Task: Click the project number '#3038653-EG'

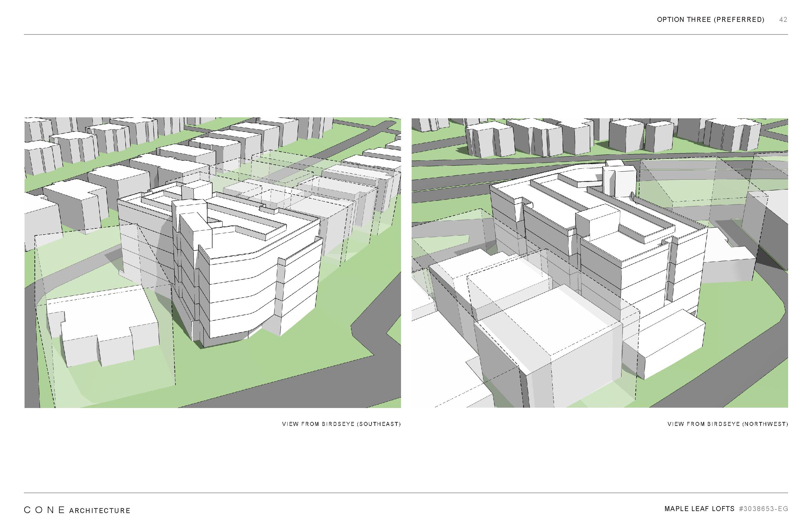Action: click(764, 509)
